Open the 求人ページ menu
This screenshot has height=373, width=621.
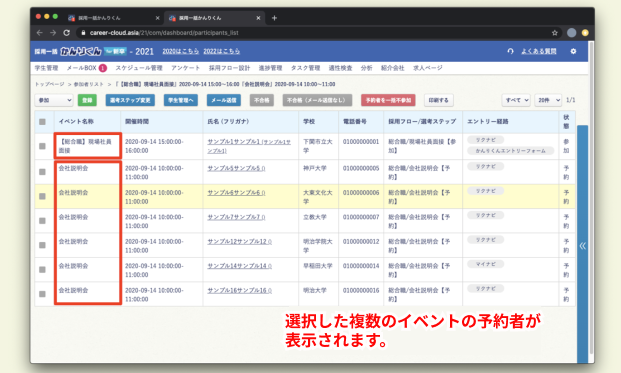pos(428,68)
